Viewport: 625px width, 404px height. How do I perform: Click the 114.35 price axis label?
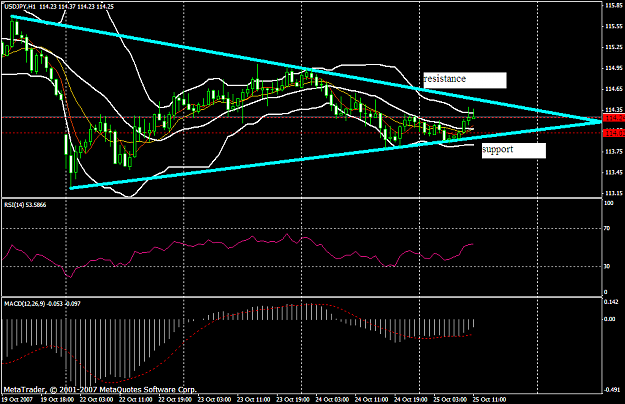[614, 110]
